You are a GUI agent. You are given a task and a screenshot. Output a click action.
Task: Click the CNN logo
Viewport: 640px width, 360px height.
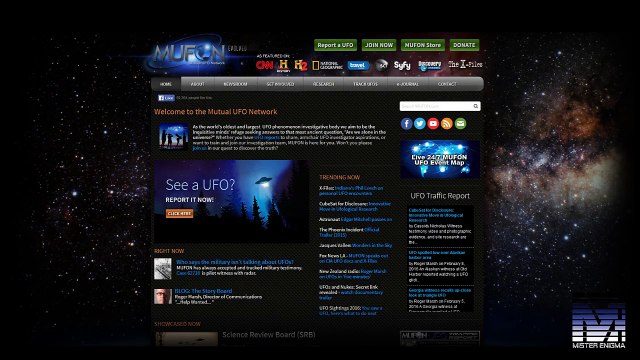pyautogui.click(x=264, y=65)
